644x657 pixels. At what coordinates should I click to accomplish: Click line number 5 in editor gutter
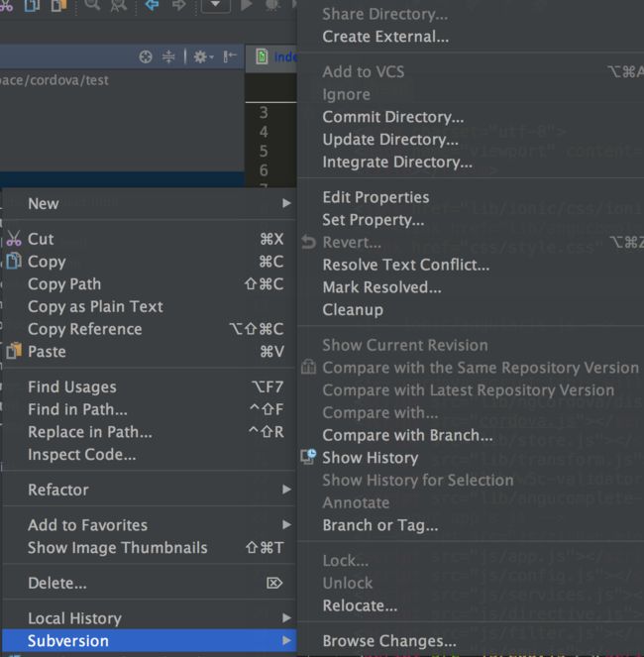click(264, 151)
